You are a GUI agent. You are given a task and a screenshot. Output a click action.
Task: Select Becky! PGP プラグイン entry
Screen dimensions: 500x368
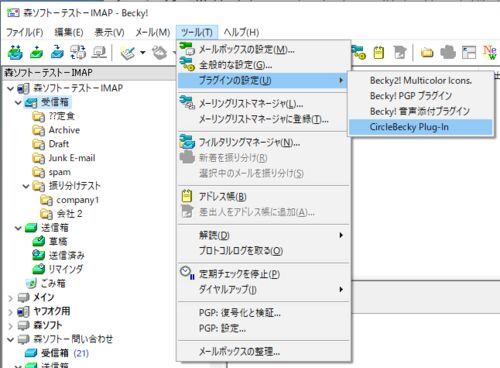point(421,96)
